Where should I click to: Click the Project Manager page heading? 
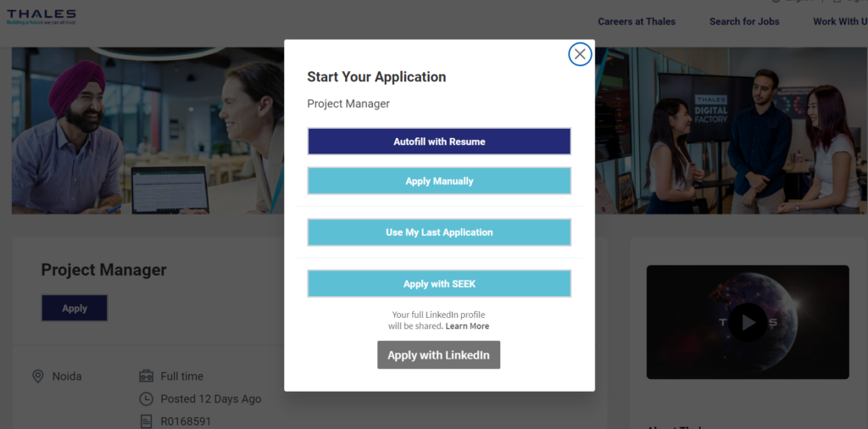(x=104, y=270)
